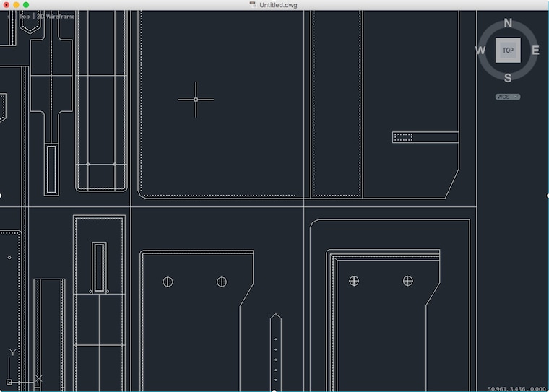Viewport: 549px width, 392px height.
Task: Click the Untitled.dwg window title
Action: (278, 5)
